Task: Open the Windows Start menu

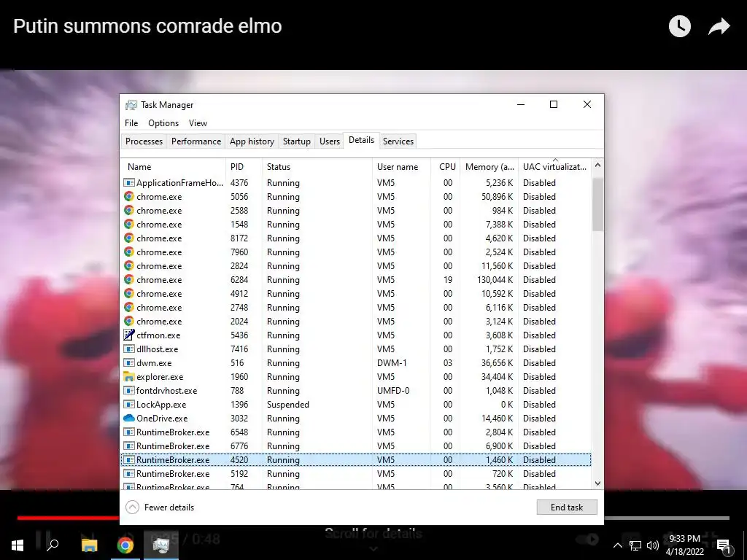Action: click(18, 545)
